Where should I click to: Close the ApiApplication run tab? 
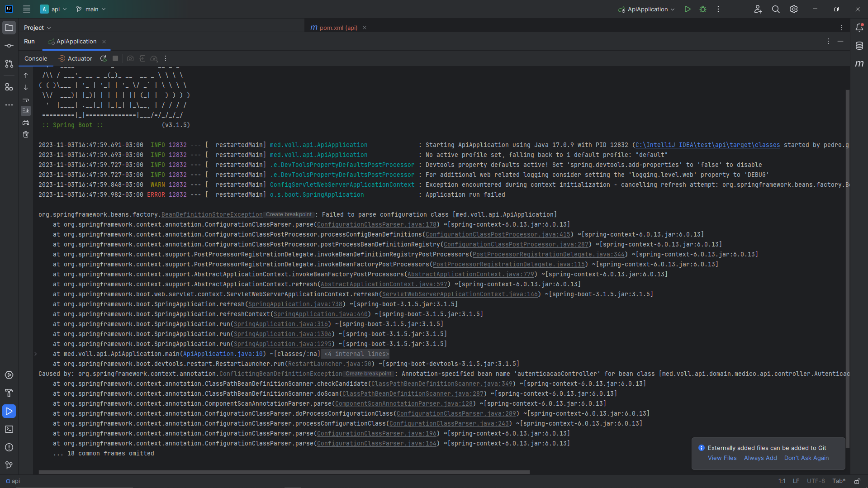click(x=104, y=41)
